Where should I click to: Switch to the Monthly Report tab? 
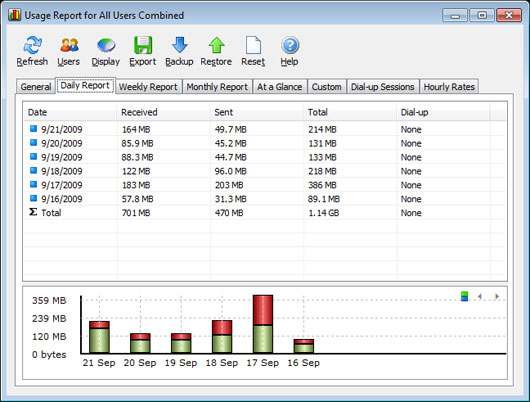point(217,87)
